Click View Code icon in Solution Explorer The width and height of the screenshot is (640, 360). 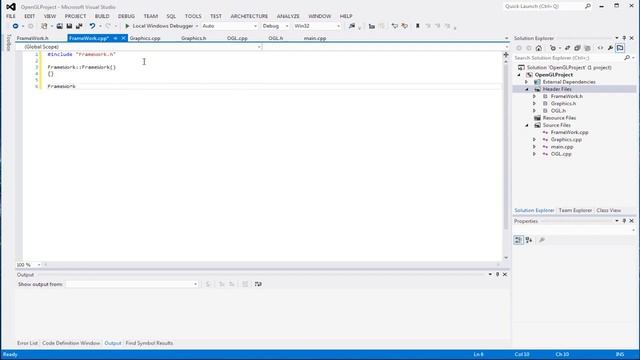pos(600,48)
